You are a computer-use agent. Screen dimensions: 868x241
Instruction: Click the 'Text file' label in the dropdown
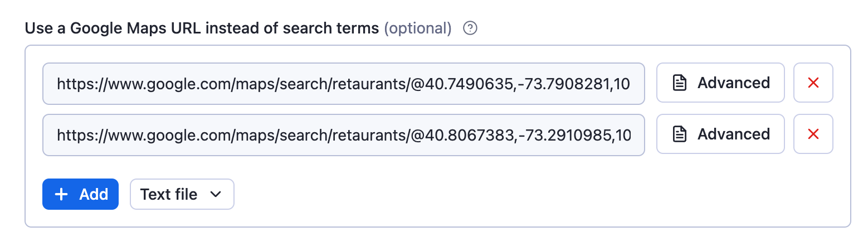tap(169, 194)
